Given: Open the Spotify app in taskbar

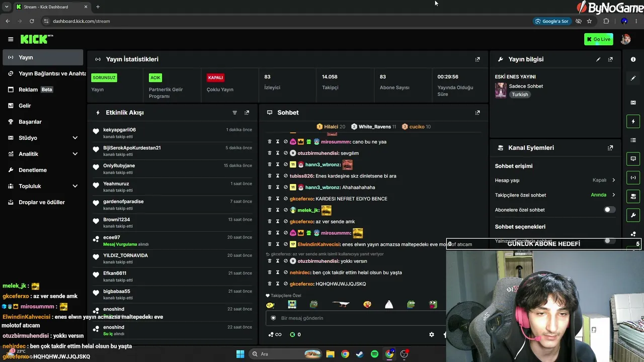Looking at the screenshot, I should pos(374,354).
